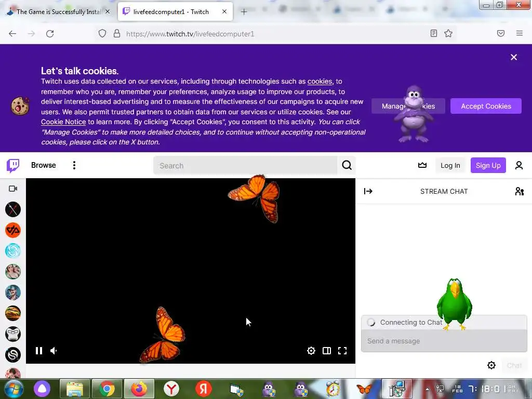Screen dimensions: 532x399
Task: Click the search magnifier button
Action: pos(347,165)
